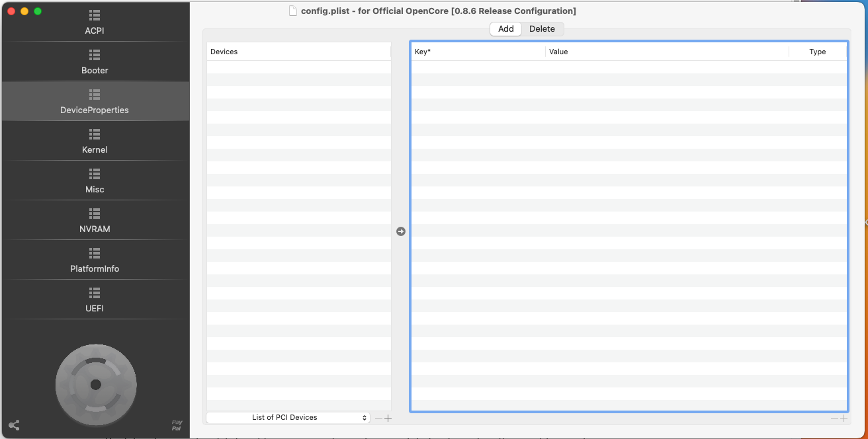The height and width of the screenshot is (439, 868).
Task: Add a property row with the right plus button
Action: click(844, 418)
